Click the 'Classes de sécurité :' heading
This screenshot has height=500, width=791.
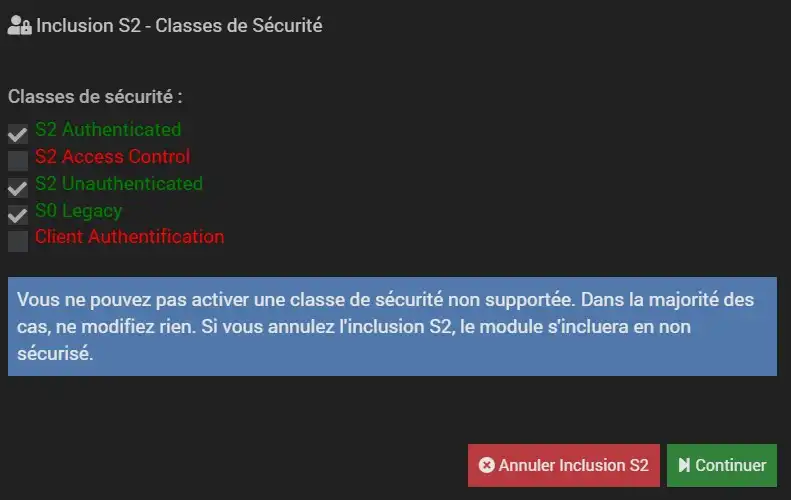point(95,98)
